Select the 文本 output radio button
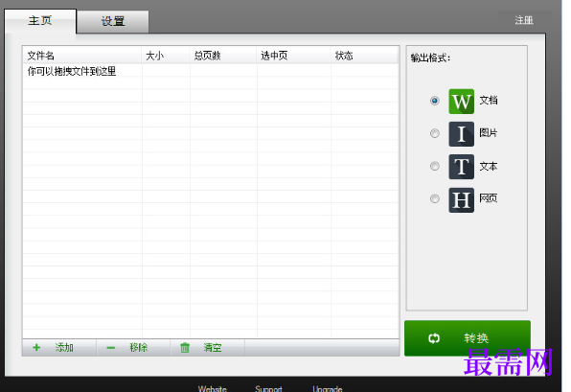Image resolution: width=571 pixels, height=392 pixels. [434, 166]
